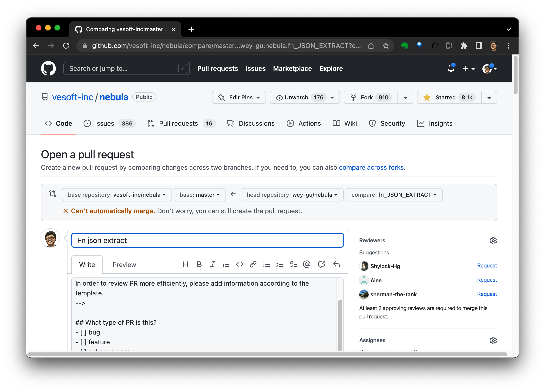Open the nebula repository link
Image resolution: width=545 pixels, height=392 pixels.
[114, 97]
